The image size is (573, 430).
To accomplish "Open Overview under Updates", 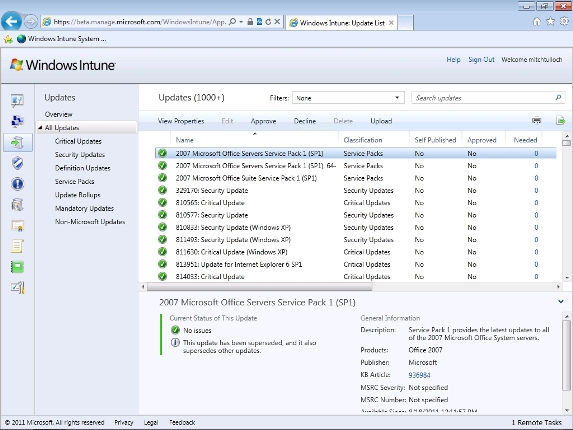I will point(58,114).
